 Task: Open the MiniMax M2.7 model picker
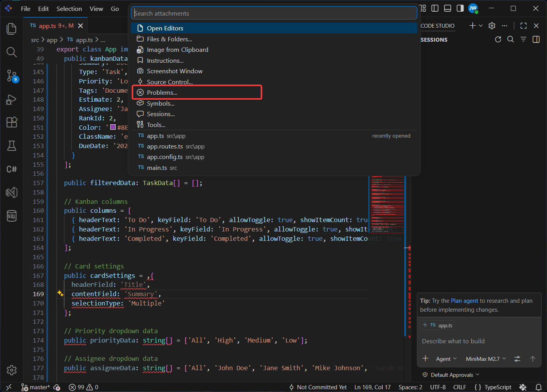click(x=486, y=359)
